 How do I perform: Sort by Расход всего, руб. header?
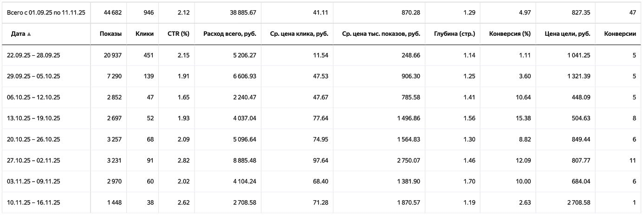click(x=229, y=34)
